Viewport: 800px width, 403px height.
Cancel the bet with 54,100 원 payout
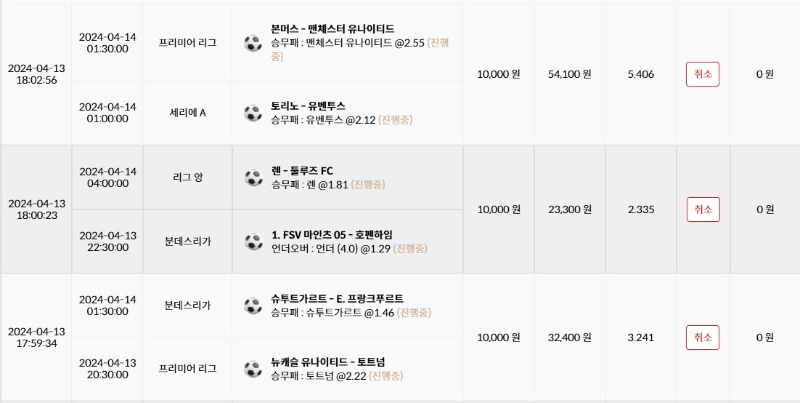703,74
